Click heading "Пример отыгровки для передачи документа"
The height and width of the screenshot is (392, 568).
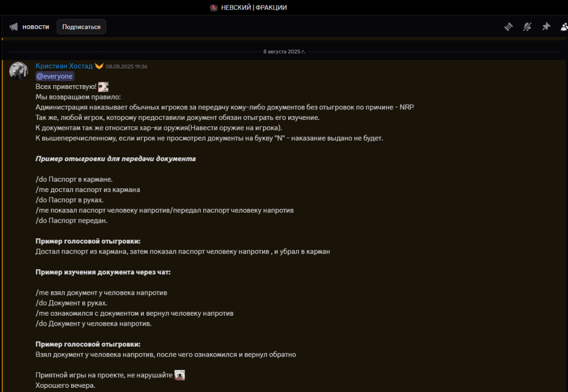pos(115,158)
